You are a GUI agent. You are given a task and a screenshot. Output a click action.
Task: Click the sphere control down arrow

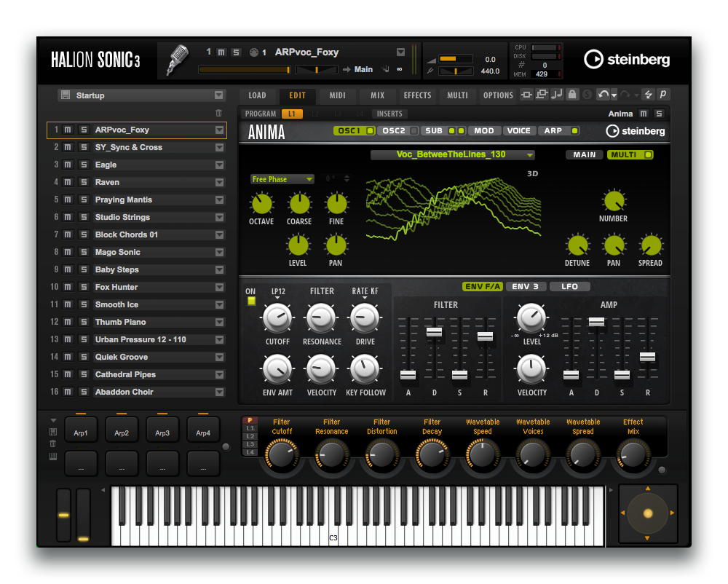647,538
